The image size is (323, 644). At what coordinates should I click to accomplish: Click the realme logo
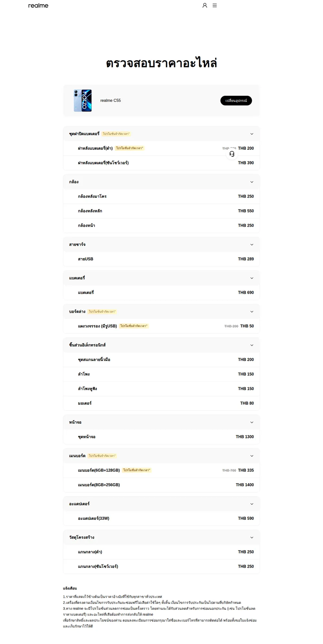point(38,5)
